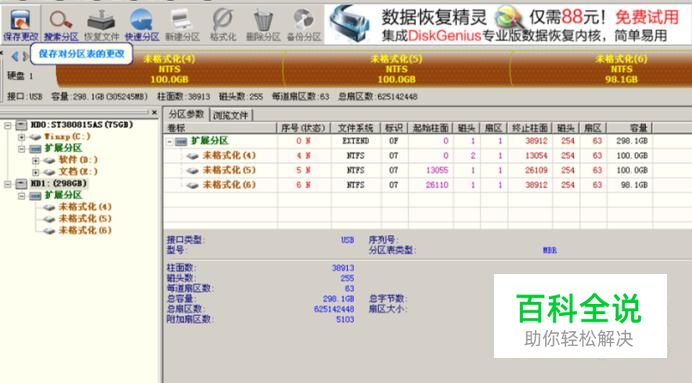Select the 未格式化(4) 100.0GB partition bar
Image resolution: width=692 pixels, height=383 pixels.
point(169,69)
